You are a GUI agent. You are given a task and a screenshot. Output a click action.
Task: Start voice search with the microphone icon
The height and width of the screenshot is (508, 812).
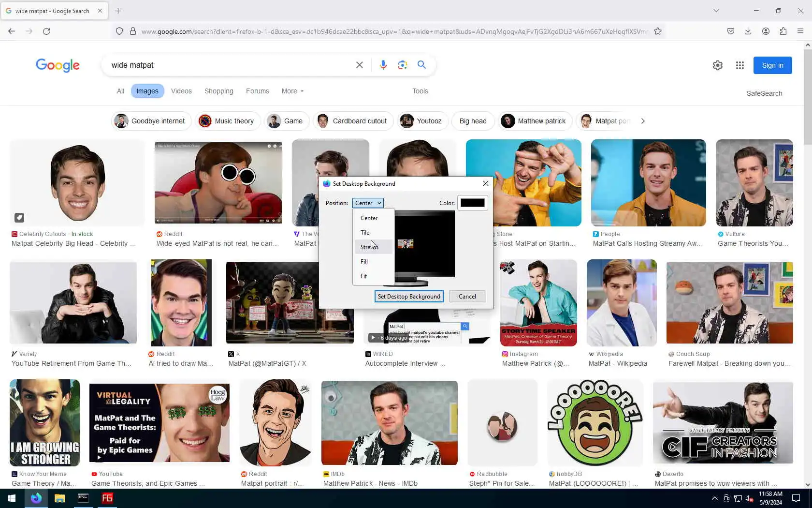click(x=383, y=65)
